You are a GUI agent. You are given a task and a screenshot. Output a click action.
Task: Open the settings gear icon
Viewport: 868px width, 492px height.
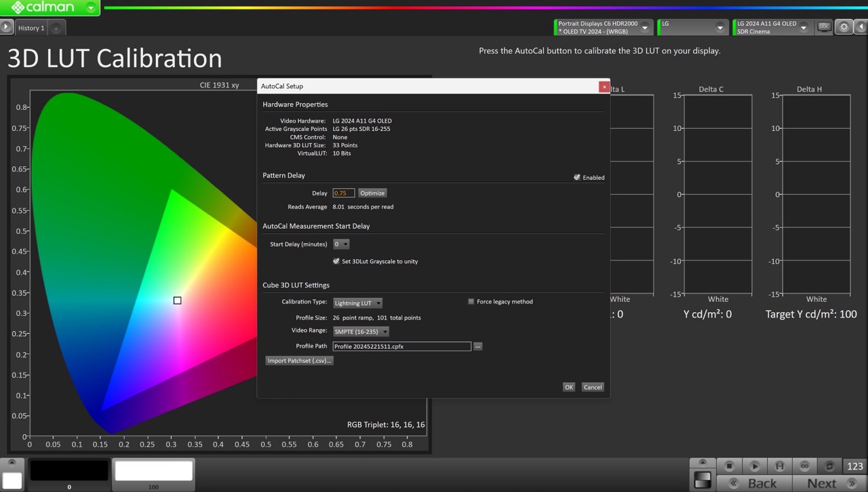pyautogui.click(x=844, y=27)
